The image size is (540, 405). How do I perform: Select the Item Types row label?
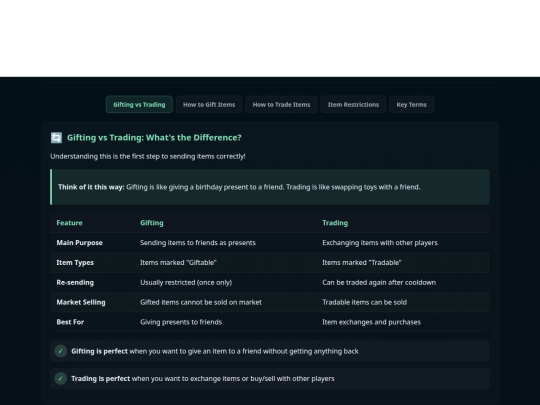(x=75, y=262)
